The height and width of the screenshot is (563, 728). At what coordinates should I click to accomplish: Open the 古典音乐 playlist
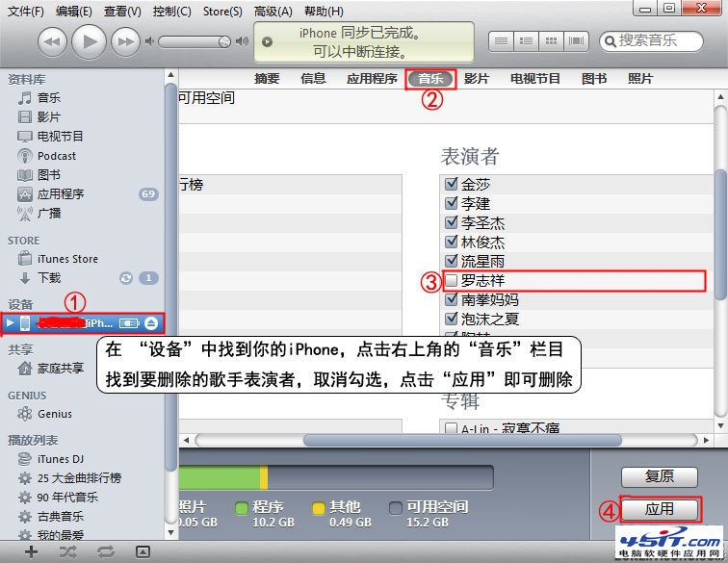tap(60, 517)
